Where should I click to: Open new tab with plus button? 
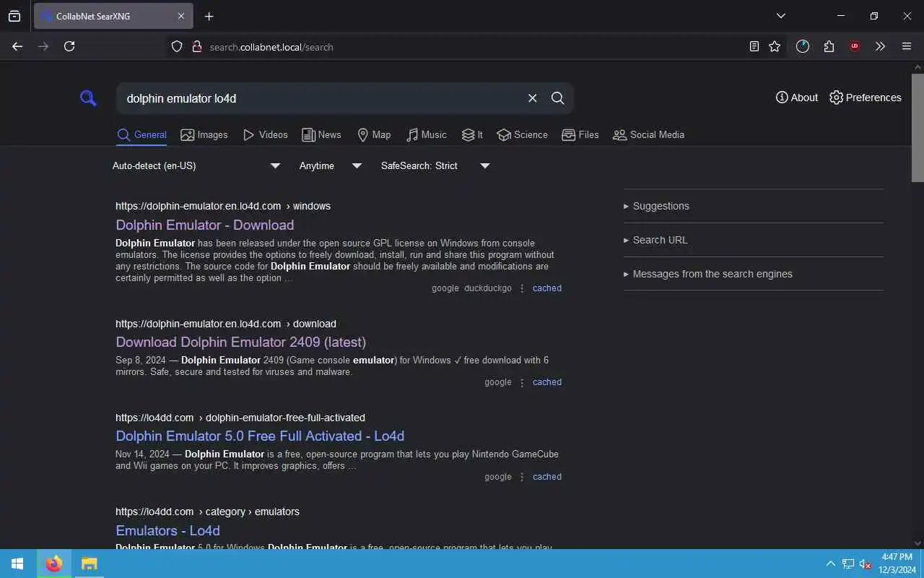[x=209, y=16]
